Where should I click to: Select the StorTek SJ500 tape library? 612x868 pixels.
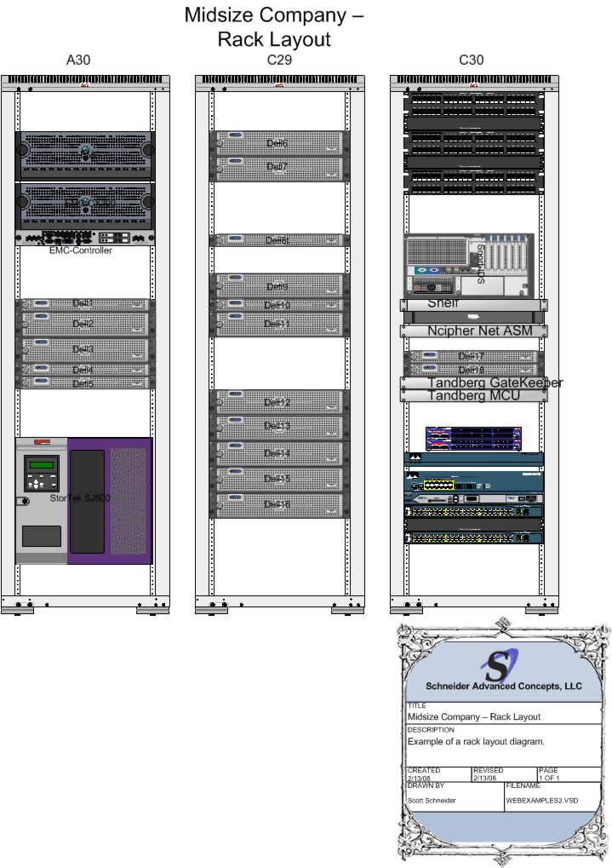(83, 501)
